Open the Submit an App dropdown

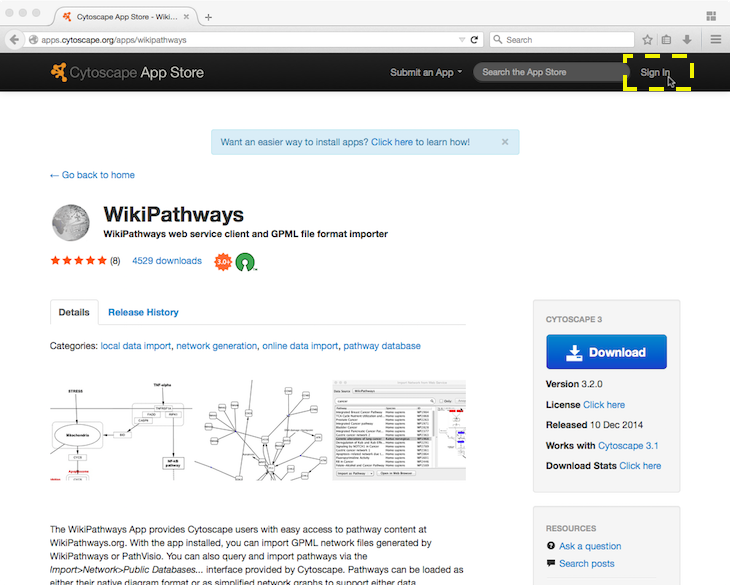pos(426,72)
